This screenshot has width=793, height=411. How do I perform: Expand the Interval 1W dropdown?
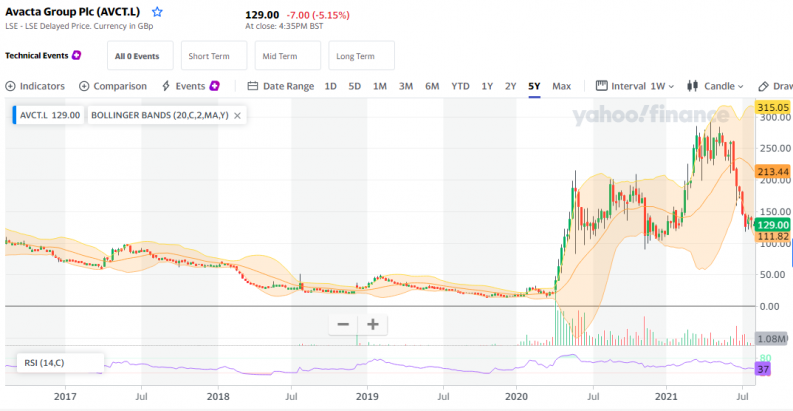coord(635,86)
